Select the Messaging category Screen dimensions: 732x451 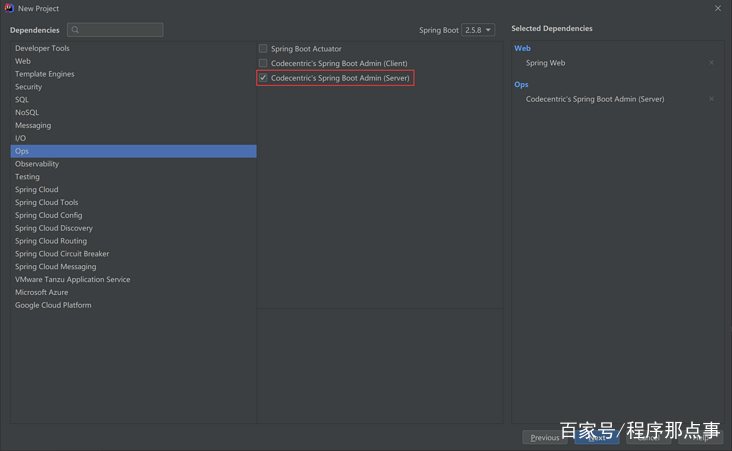[x=134, y=125]
